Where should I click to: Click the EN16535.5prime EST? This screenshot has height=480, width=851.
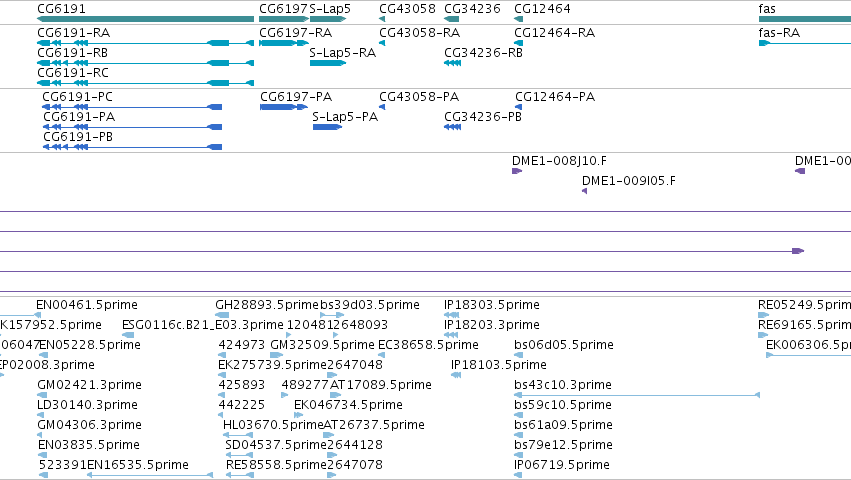click(x=150, y=475)
